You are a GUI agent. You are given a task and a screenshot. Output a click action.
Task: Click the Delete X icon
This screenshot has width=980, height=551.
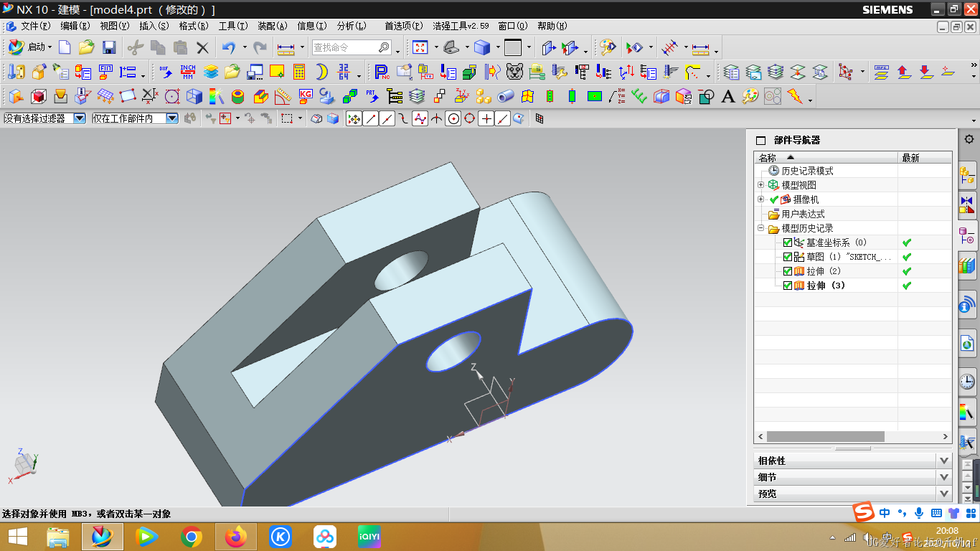[203, 47]
